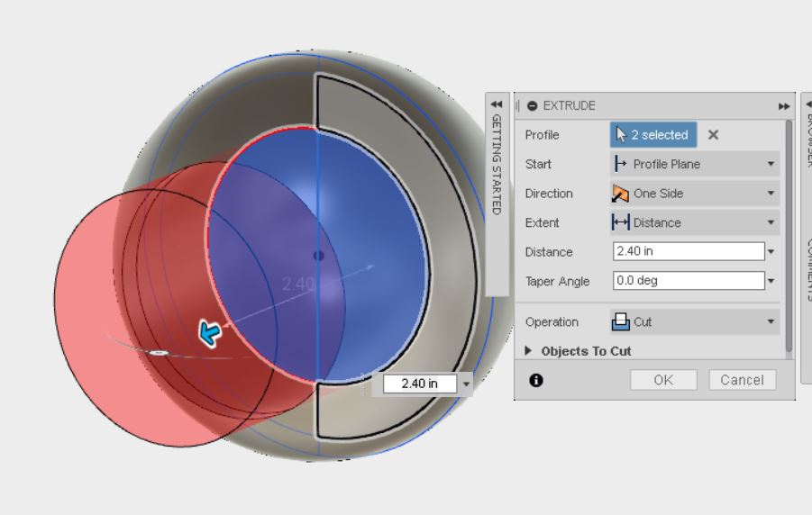Clear the profile selection with X
The image size is (812, 515).
pyautogui.click(x=713, y=134)
